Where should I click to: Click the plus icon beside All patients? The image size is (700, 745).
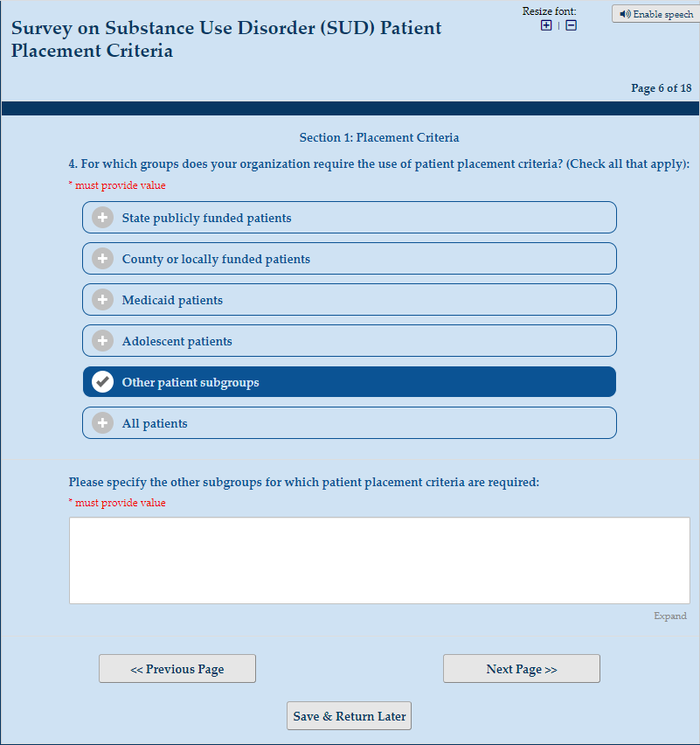(103, 423)
